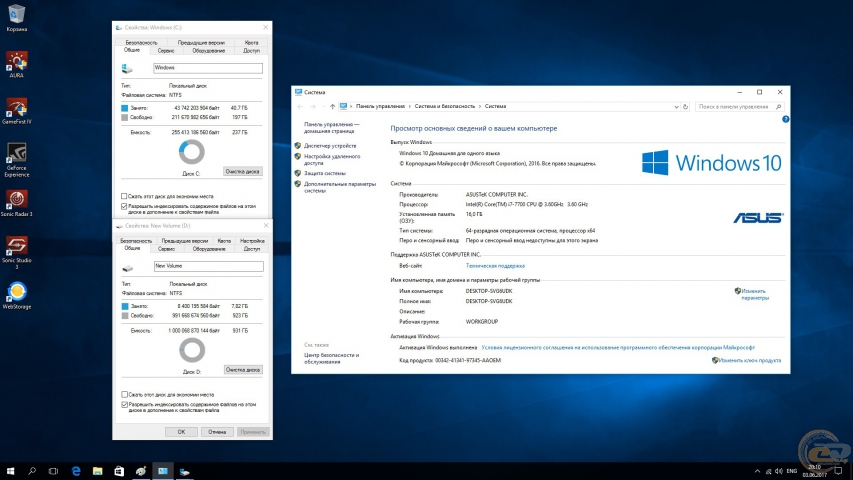This screenshot has height=480, width=853.
Task: Click the search Control Panel field
Action: click(x=739, y=107)
